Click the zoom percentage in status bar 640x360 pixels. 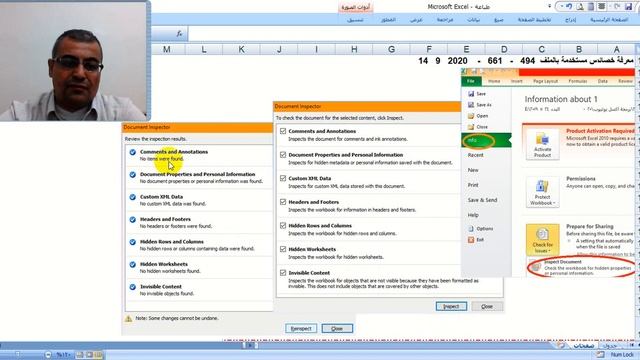tap(64, 355)
